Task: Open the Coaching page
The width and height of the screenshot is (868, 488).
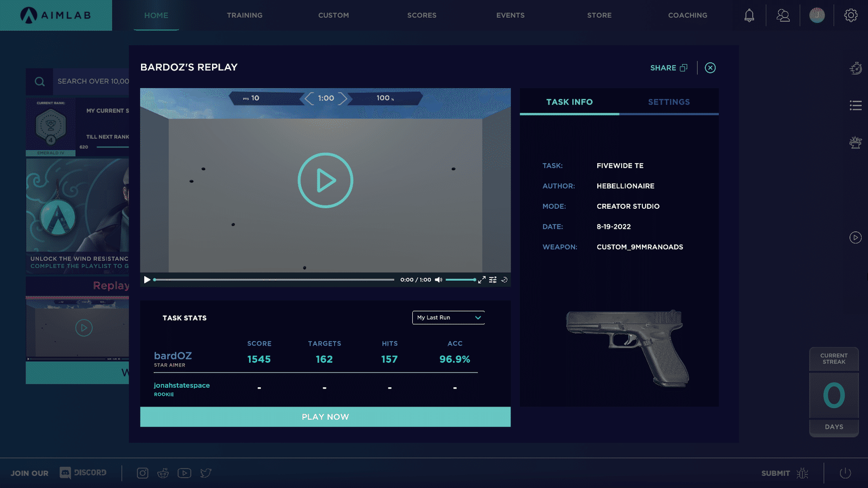Action: coord(688,15)
